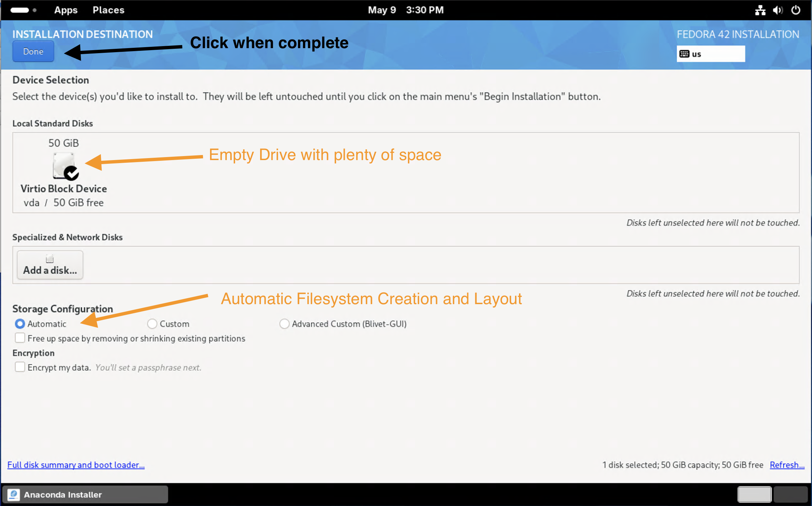Screen dimensions: 812x506
Task: Click the Add a disk button
Action: coord(50,265)
